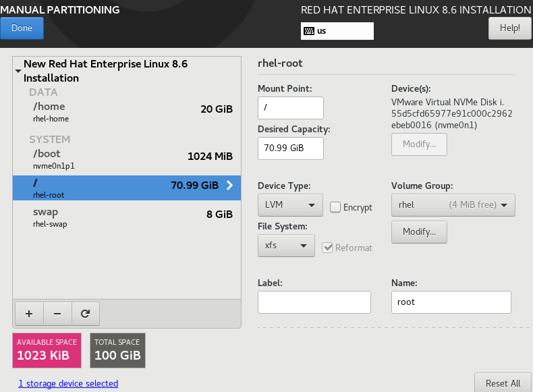
Task: Click the VMware Virtual NVMe Disk device text
Action: coord(452,113)
